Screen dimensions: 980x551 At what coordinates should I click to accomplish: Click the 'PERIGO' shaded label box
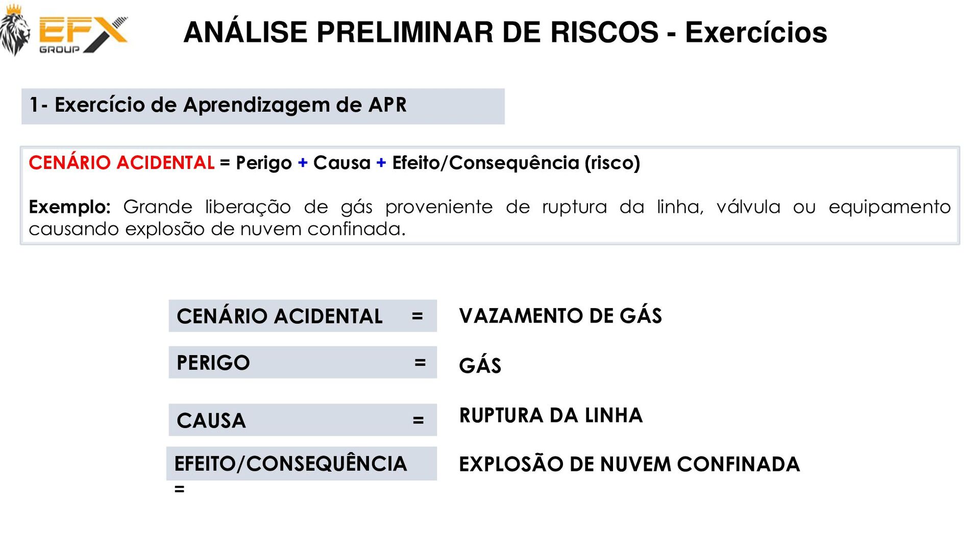click(303, 362)
